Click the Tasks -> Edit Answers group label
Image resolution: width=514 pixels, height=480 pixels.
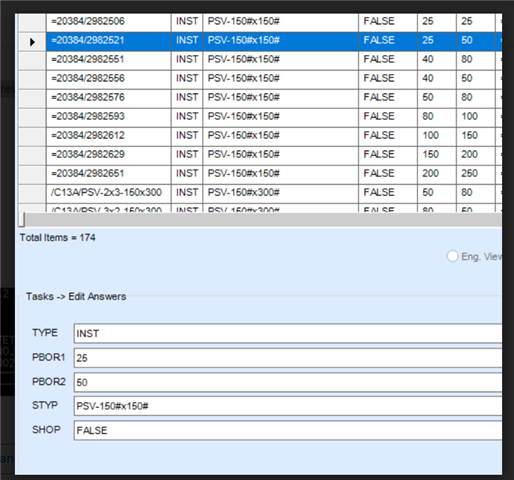click(x=76, y=297)
